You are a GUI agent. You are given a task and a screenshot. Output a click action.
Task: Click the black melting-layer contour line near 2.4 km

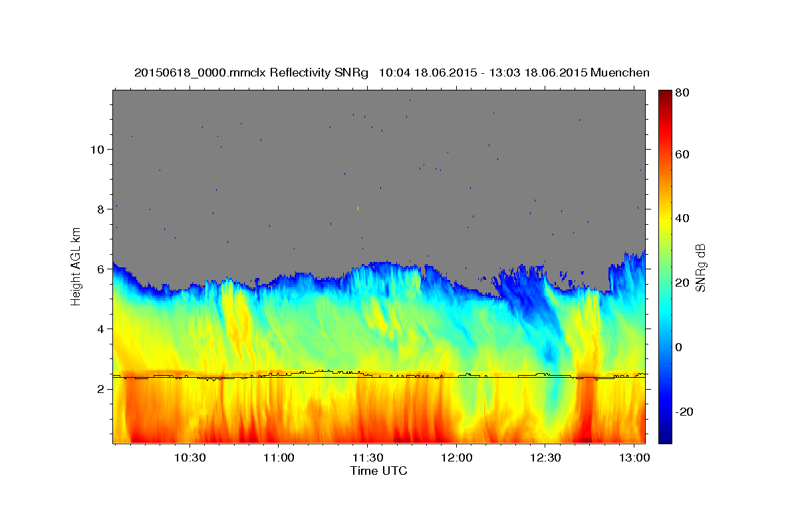point(379,377)
